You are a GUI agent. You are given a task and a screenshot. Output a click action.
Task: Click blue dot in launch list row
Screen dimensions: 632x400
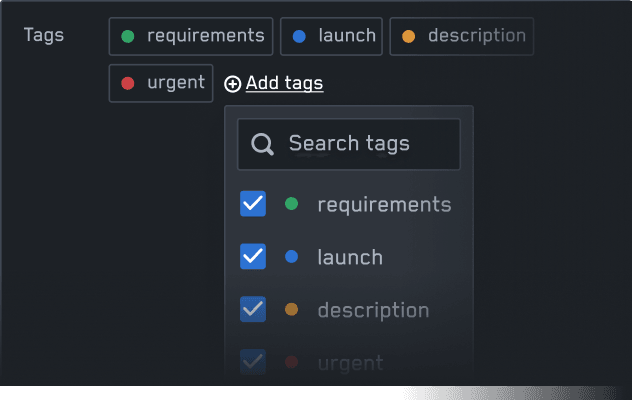[291, 256]
